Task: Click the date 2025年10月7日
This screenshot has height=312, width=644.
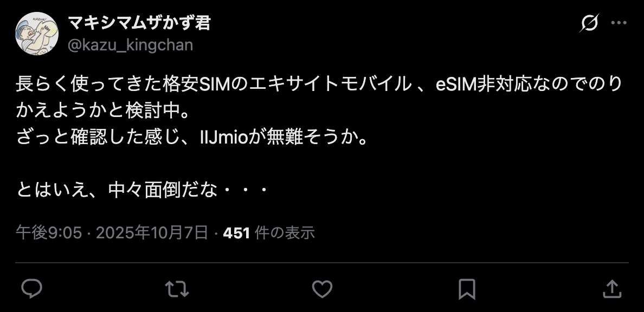Action: pyautogui.click(x=152, y=233)
